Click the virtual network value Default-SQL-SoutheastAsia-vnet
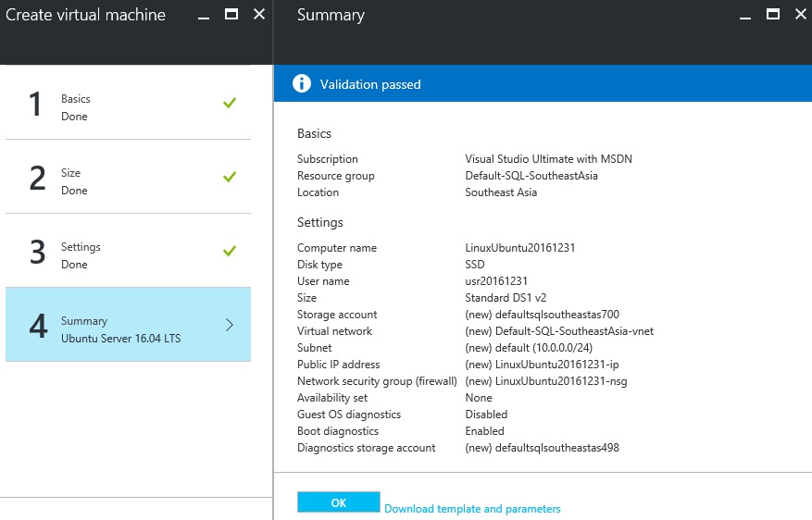The width and height of the screenshot is (812, 520). pyautogui.click(x=559, y=331)
